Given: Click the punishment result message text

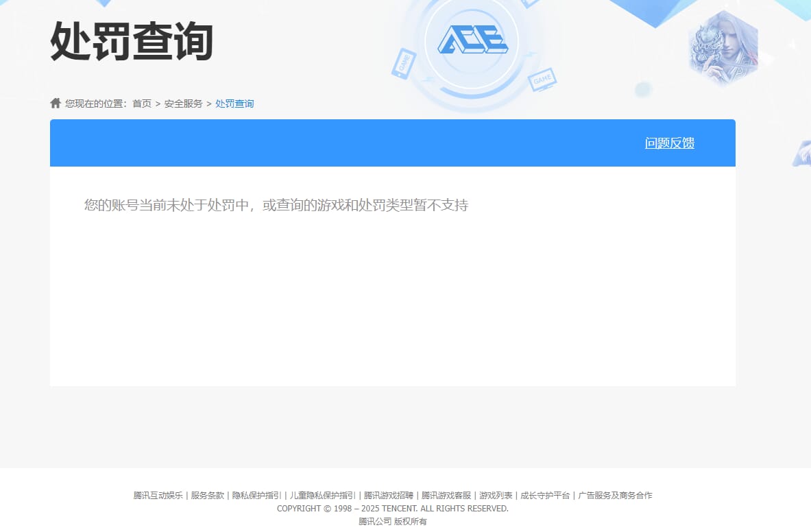Looking at the screenshot, I should [x=276, y=205].
